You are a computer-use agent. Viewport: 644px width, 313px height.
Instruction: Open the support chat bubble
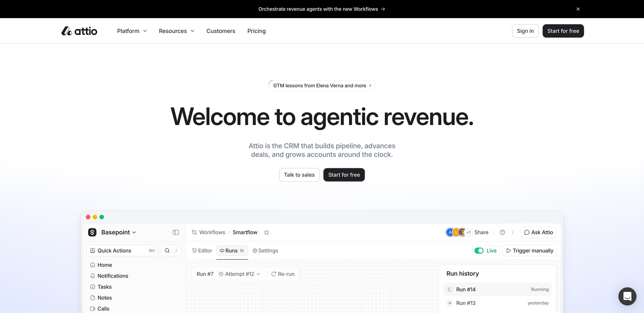click(x=627, y=296)
